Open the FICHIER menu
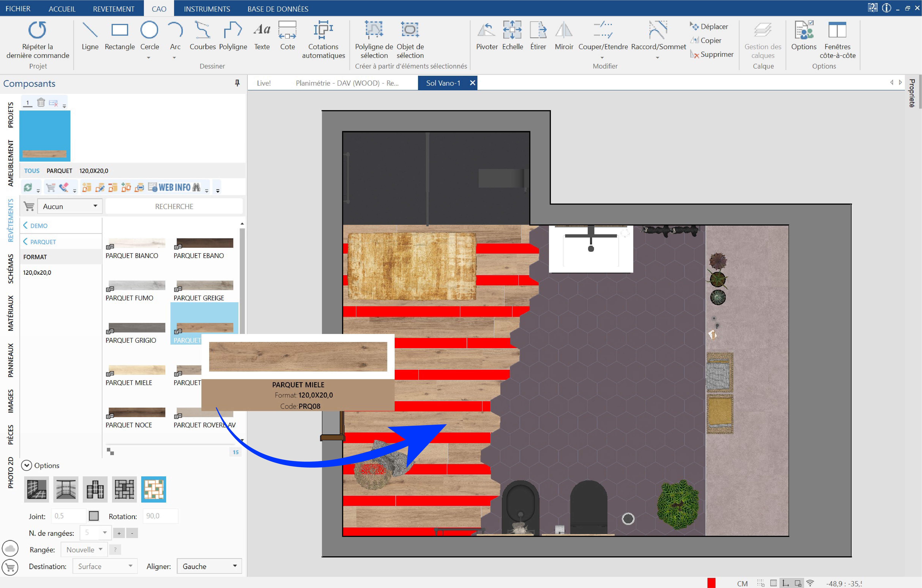The width and height of the screenshot is (922, 588). pos(18,8)
